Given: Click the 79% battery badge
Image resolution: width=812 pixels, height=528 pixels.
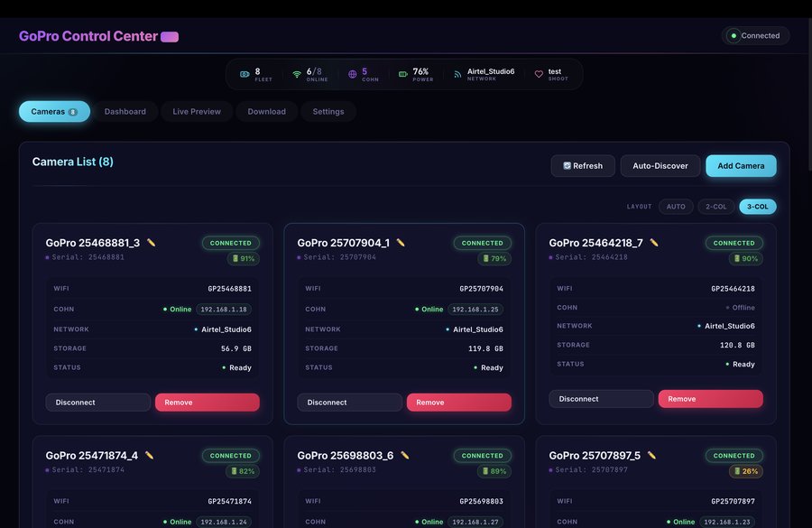Looking at the screenshot, I should click(494, 258).
